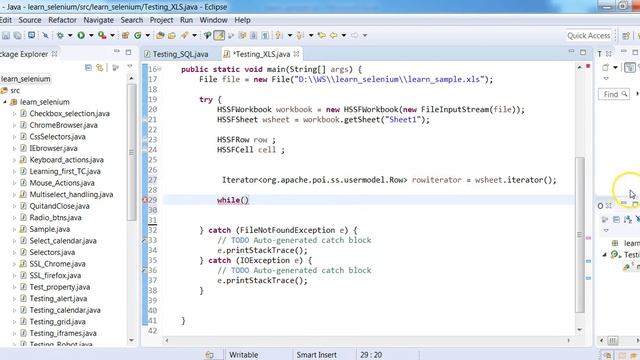Click the Open Task folder icon
This screenshot has height=360, width=640.
click(172, 36)
